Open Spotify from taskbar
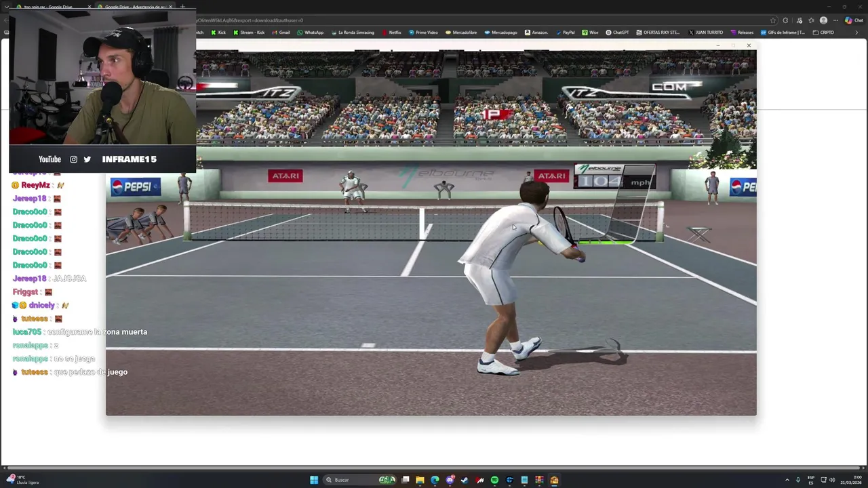868x488 pixels. point(494,480)
